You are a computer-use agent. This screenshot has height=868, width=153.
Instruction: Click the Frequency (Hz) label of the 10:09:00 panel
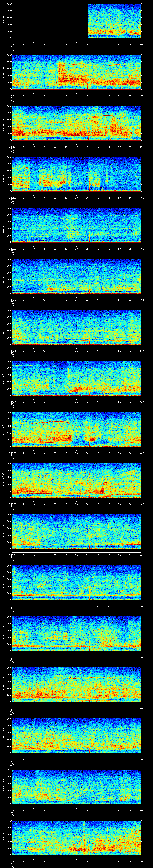(x=3, y=21)
